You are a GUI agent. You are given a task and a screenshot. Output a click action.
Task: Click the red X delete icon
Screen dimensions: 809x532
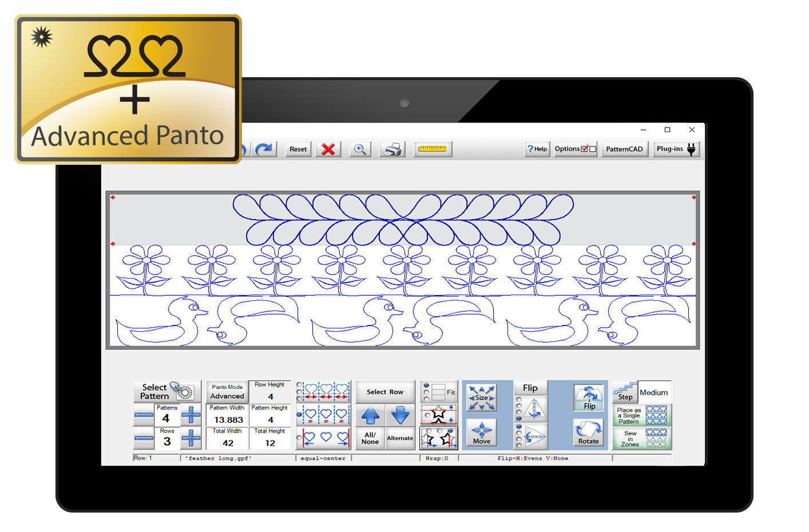(x=328, y=149)
